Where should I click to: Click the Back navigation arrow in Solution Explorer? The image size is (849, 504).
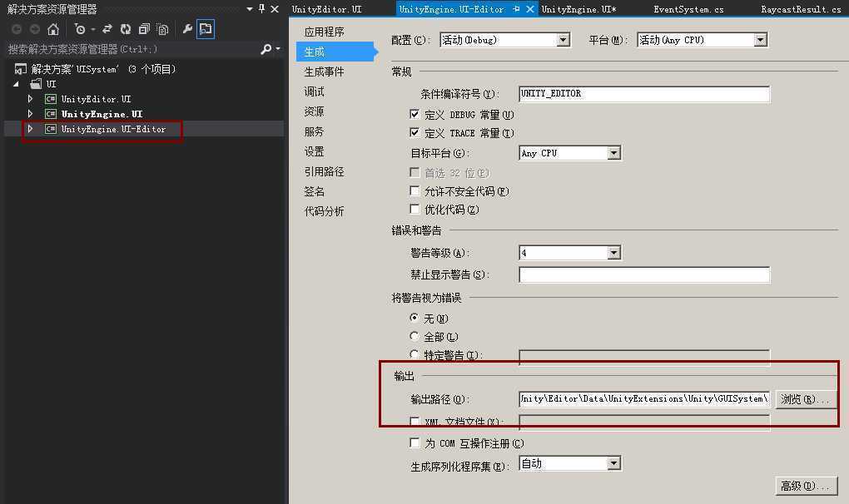[x=17, y=29]
